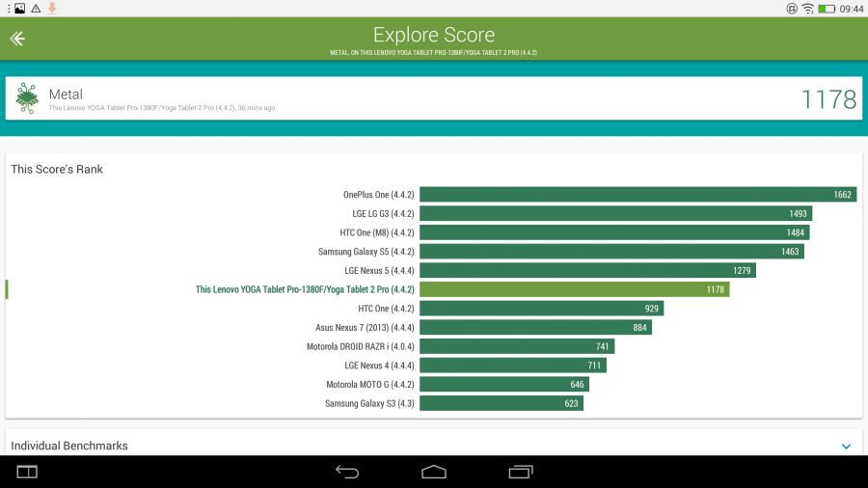This screenshot has height=488, width=868.
Task: Tap the warning triangle notification icon
Action: (36, 9)
